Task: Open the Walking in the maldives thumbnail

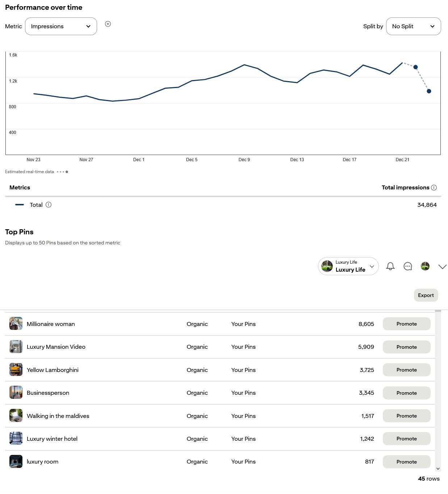Action: [x=16, y=415]
